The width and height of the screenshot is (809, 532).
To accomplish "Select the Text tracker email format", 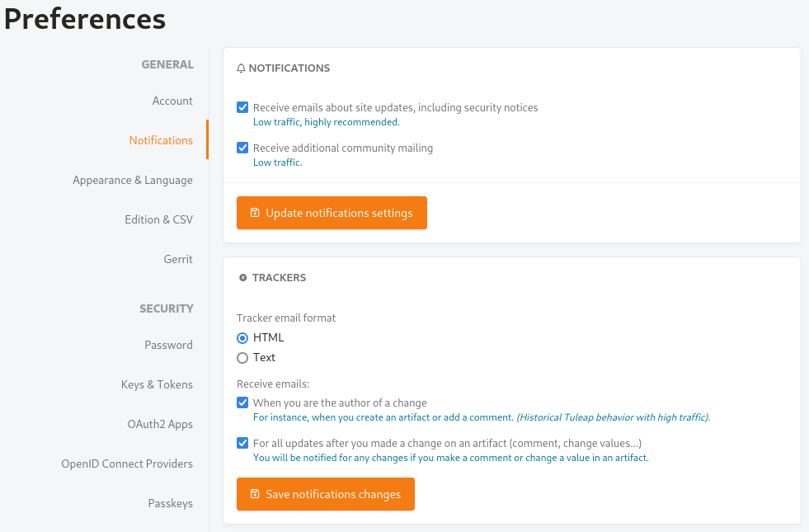I will pos(242,357).
